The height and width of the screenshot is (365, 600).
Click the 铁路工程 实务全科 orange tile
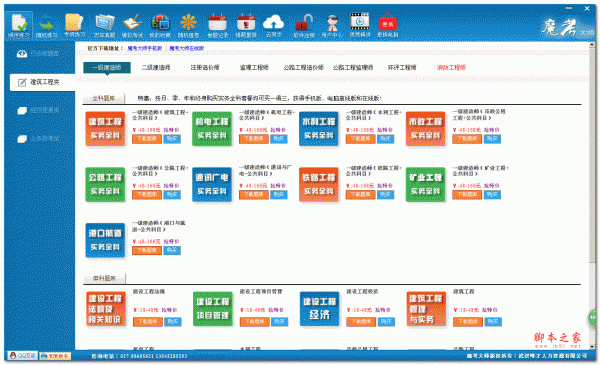pyautogui.click(x=319, y=184)
